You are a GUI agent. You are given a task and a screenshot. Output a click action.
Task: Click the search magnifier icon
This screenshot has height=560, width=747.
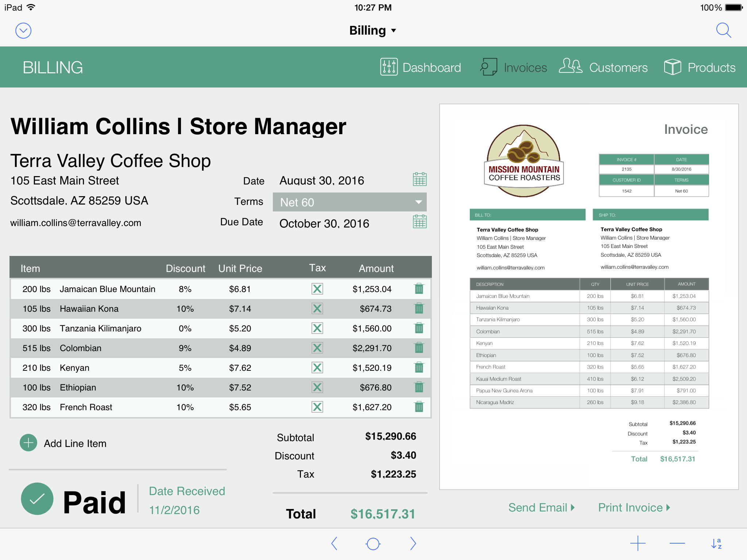coord(723,31)
